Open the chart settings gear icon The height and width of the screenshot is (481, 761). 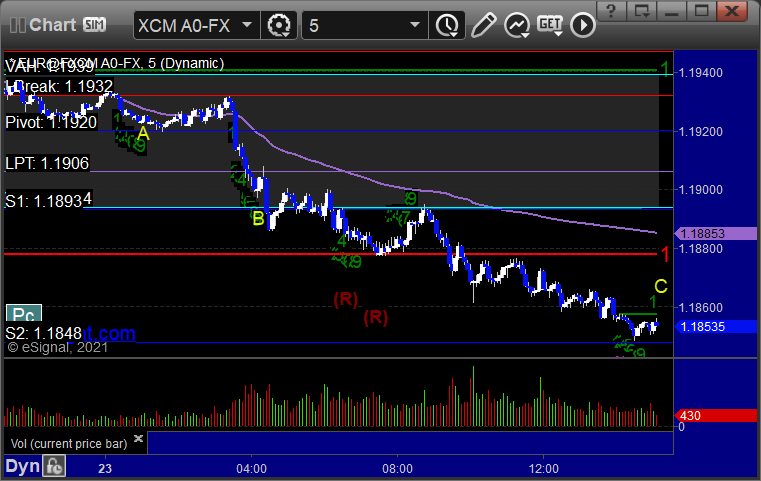click(x=279, y=25)
